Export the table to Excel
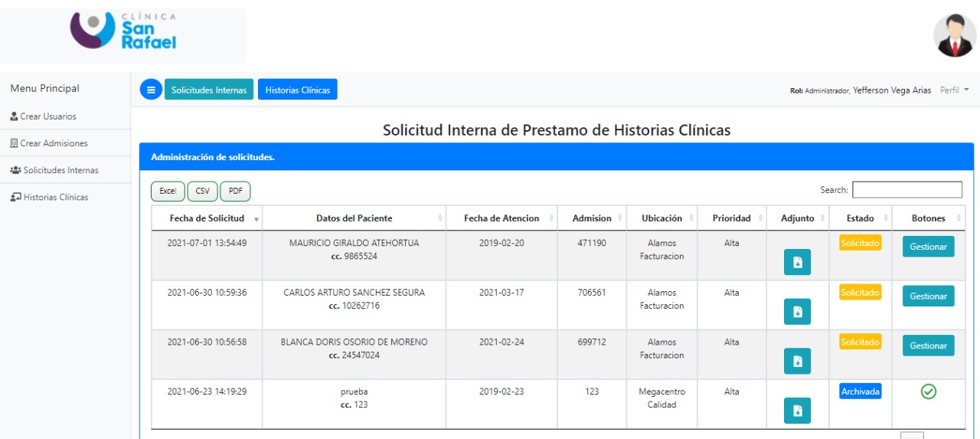The width and height of the screenshot is (980, 439). (168, 191)
